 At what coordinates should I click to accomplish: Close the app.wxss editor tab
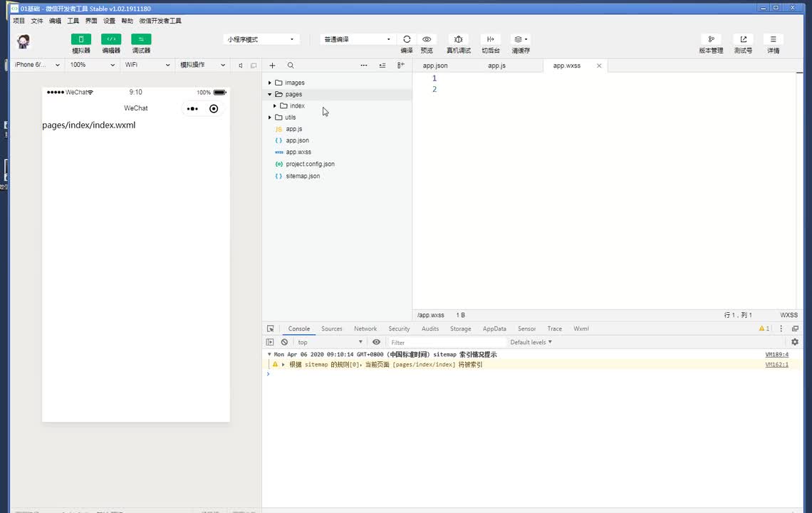click(x=599, y=66)
